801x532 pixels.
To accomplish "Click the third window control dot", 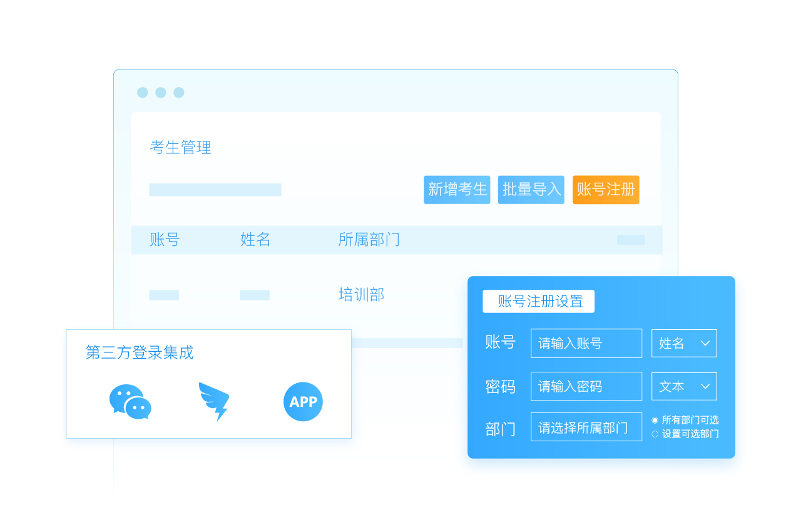I will (179, 93).
